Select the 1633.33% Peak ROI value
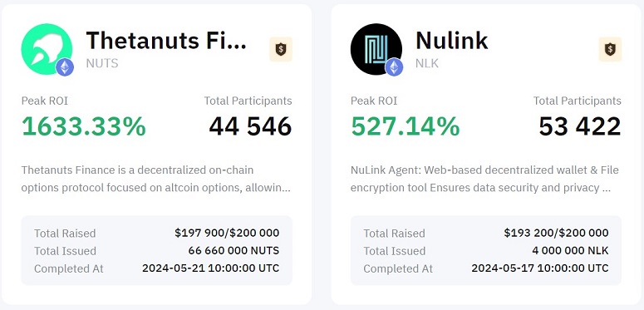 [x=84, y=126]
